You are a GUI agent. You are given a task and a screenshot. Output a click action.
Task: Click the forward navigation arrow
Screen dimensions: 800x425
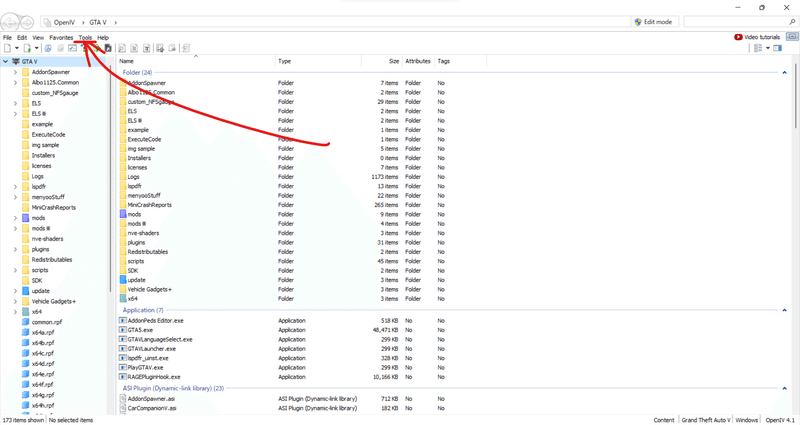point(27,22)
